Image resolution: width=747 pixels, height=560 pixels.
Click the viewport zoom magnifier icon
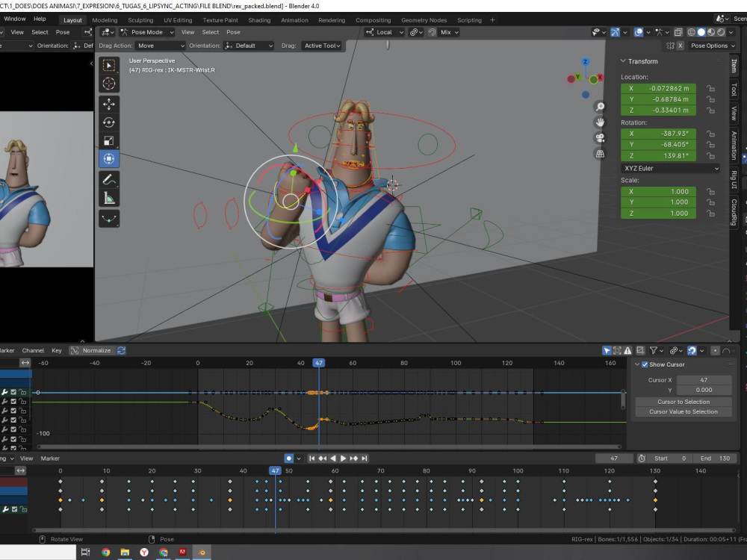[x=601, y=107]
